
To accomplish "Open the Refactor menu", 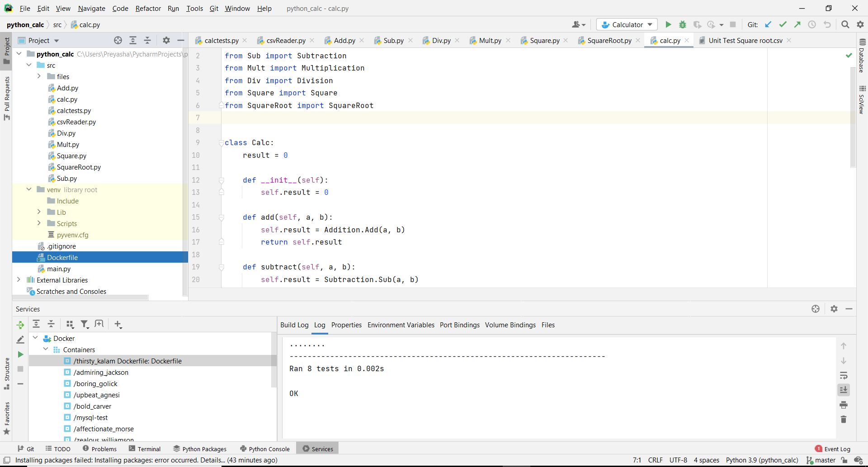I will (148, 8).
